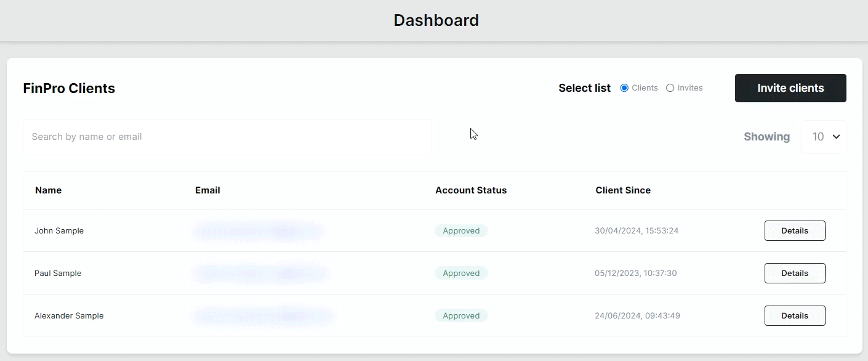This screenshot has width=868, height=361.
Task: Open the Showing 10 rows dropdown
Action: point(824,137)
